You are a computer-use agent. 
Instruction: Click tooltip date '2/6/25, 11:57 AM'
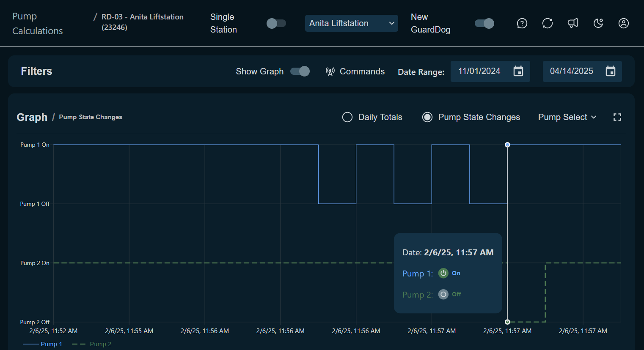(459, 252)
